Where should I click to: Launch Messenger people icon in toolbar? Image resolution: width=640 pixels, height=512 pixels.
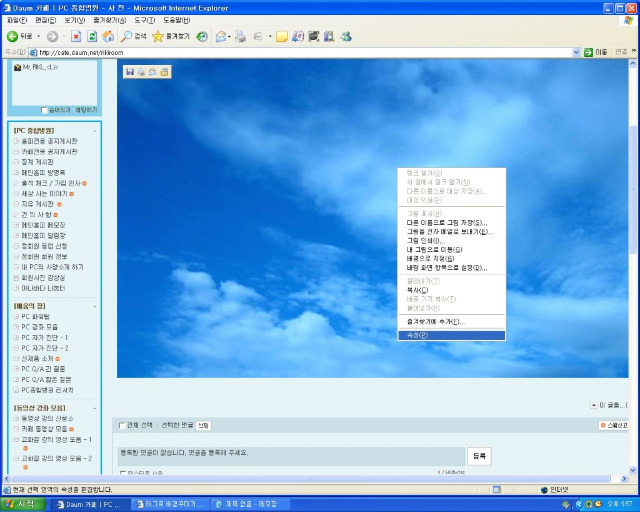346,37
